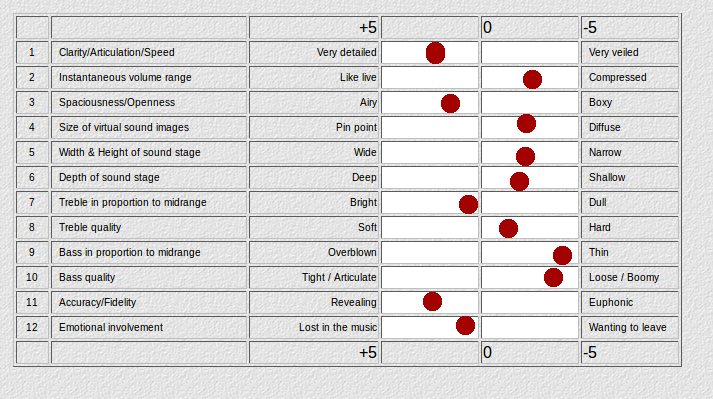
Task: Click the red dot for Emotional involvement
Action: [x=465, y=326]
